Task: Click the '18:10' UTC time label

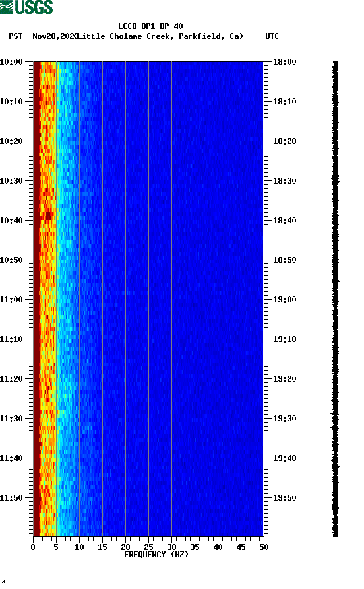Action: (284, 102)
